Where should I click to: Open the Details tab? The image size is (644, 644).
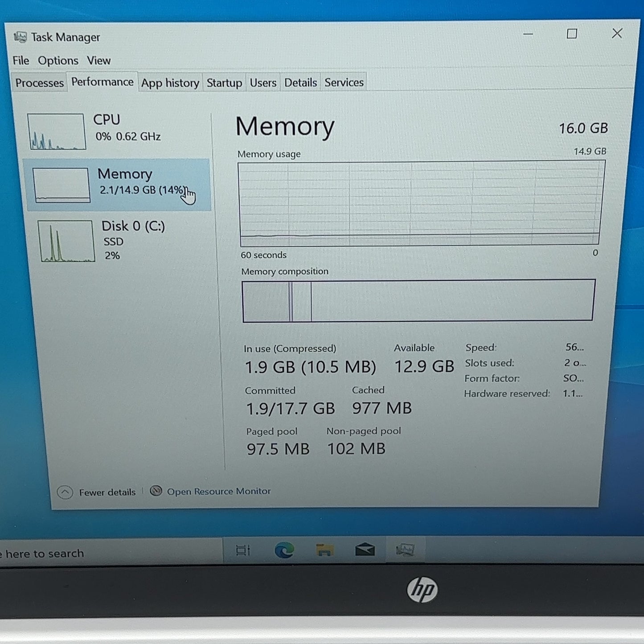(x=300, y=82)
